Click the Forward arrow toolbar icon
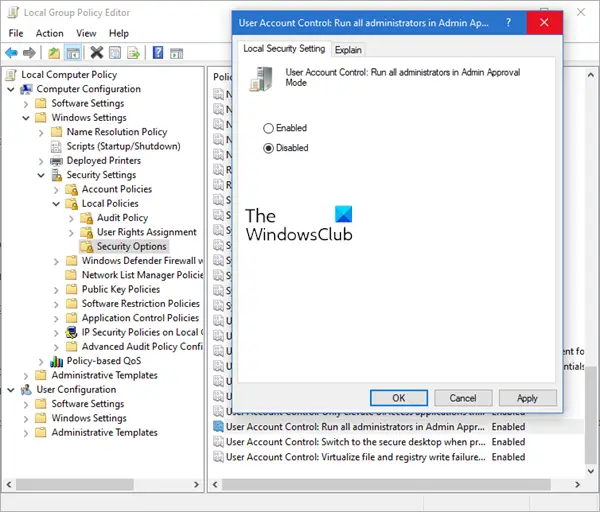 point(29,53)
